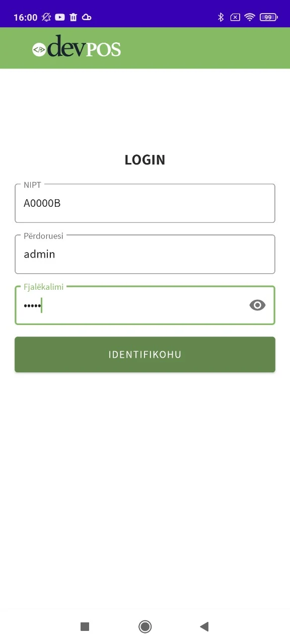Screen dimensions: 290x644
Task: Tap the trash can status icon
Action: coord(74,17)
